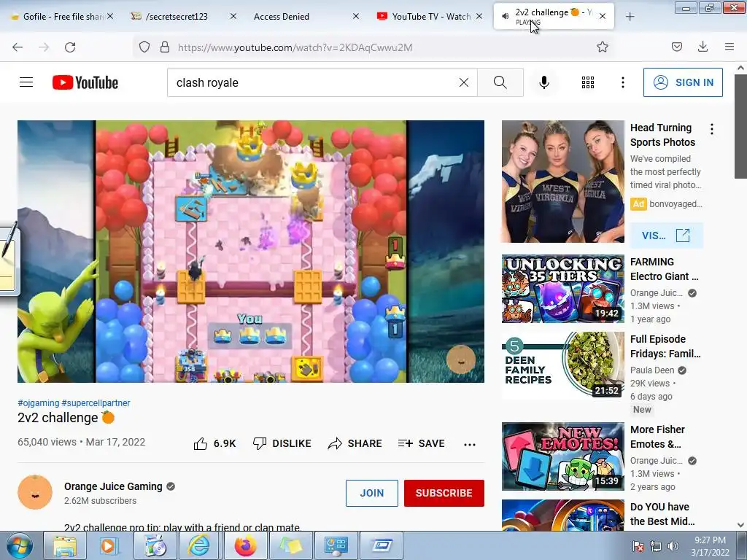Open 'FARMING Electro Giant' video title
747x560 pixels.
[x=664, y=269]
